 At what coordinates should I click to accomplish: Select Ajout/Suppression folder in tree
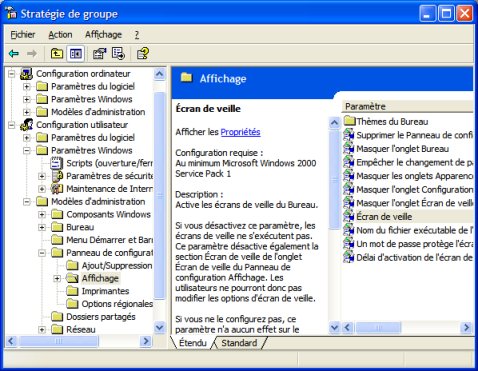(x=72, y=266)
